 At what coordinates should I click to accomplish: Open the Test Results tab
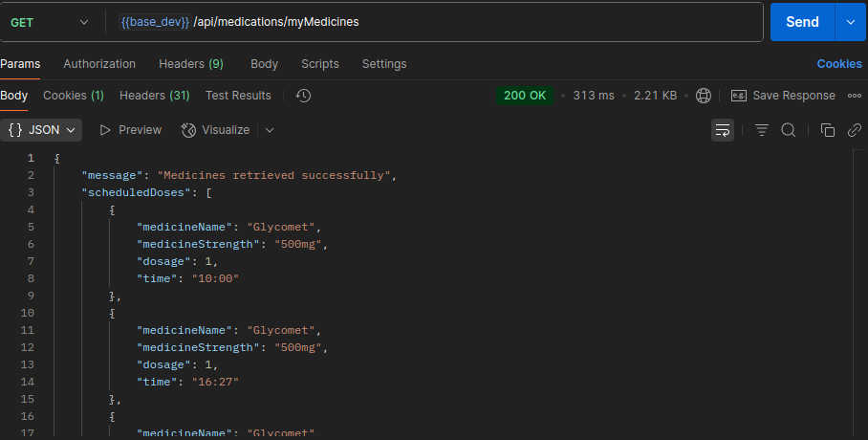tap(238, 96)
